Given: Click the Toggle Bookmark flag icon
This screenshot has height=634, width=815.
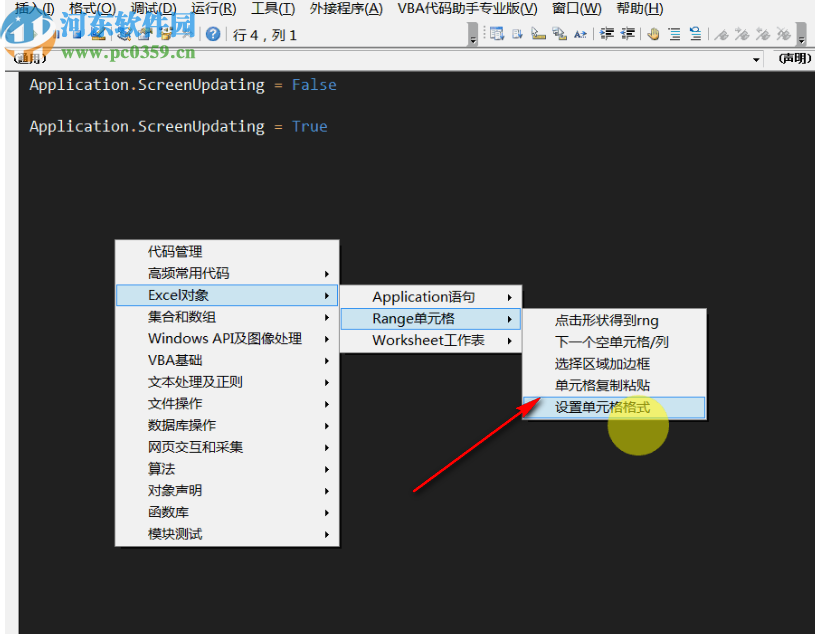Looking at the screenshot, I should pyautogui.click(x=721, y=34).
